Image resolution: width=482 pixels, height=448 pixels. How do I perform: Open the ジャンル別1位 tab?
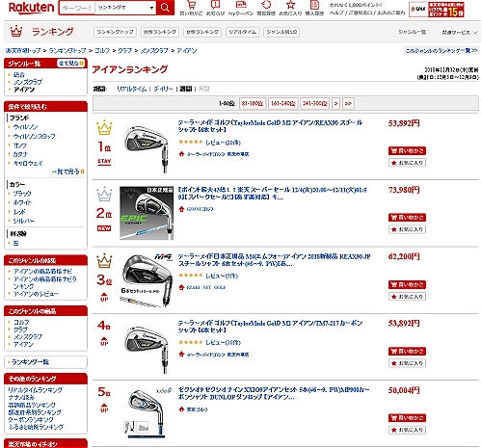[x=281, y=32]
